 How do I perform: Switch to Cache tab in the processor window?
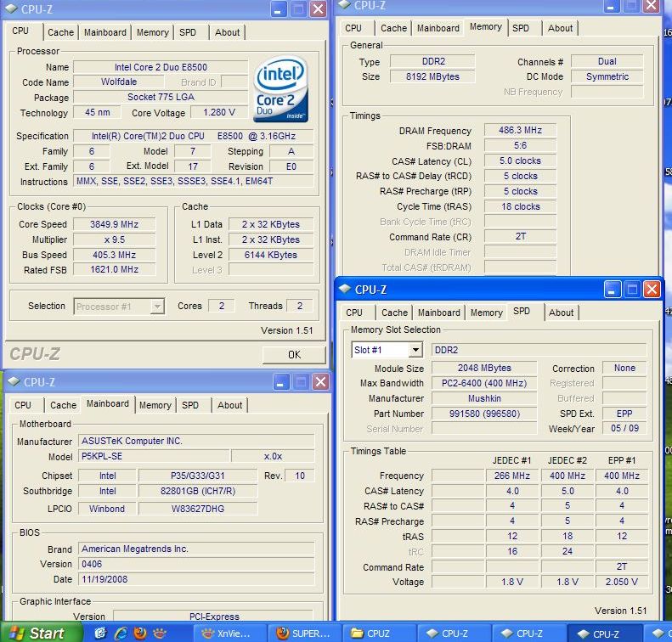(x=60, y=32)
